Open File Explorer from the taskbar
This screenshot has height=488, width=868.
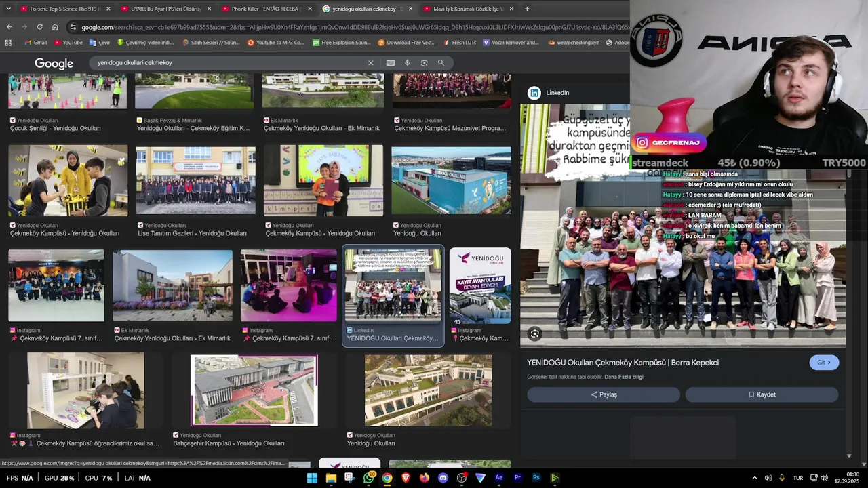pos(331,478)
